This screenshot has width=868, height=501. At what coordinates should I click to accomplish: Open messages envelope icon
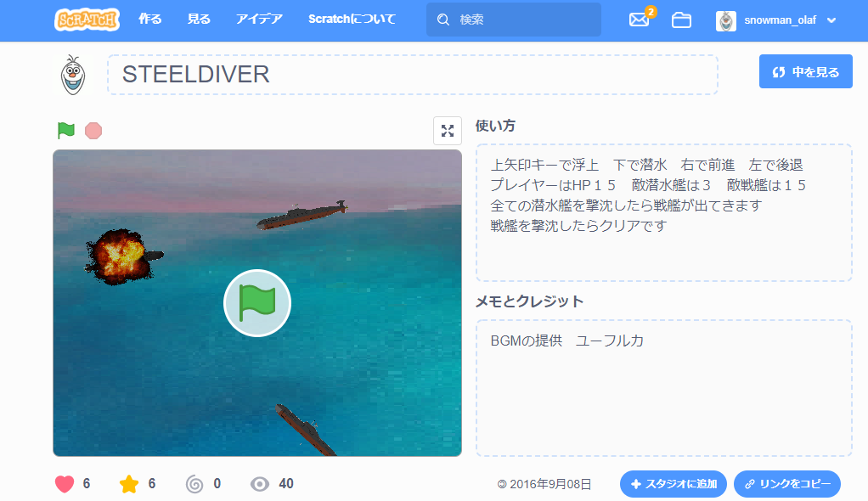tap(639, 20)
